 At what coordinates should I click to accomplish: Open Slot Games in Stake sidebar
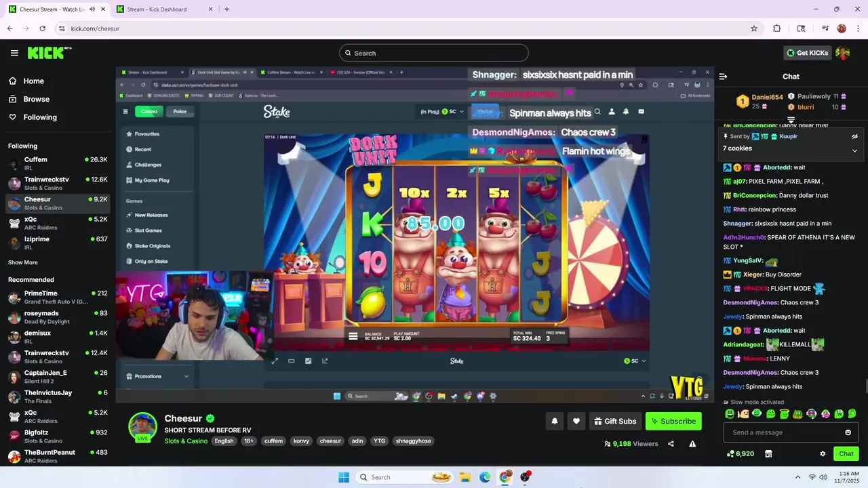148,230
